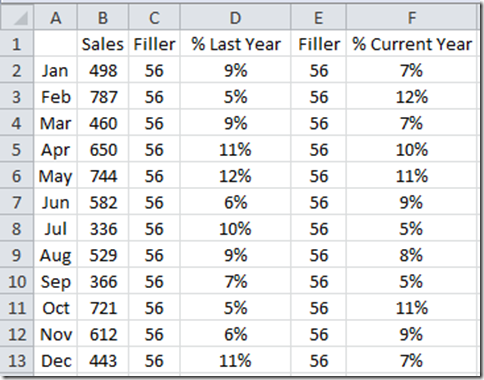Select column A header

(x=56, y=18)
